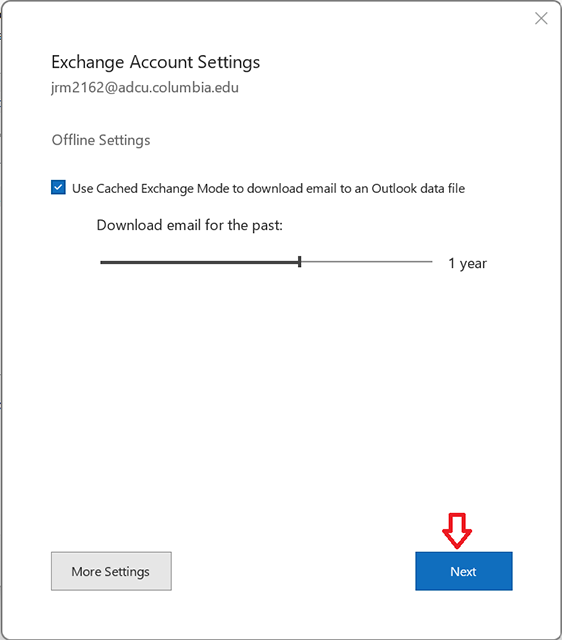
Task: Click the word Outlook in checkbox label
Action: [394, 189]
